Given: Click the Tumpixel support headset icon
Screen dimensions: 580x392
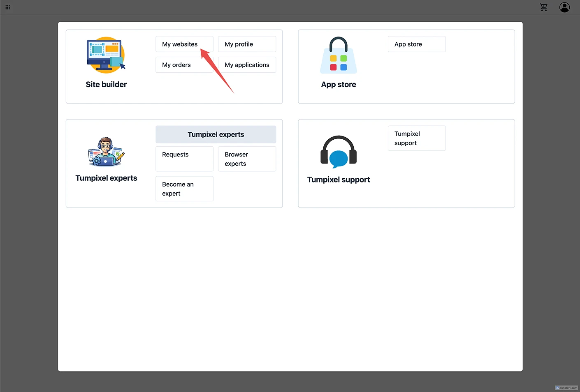Looking at the screenshot, I should coord(339,152).
